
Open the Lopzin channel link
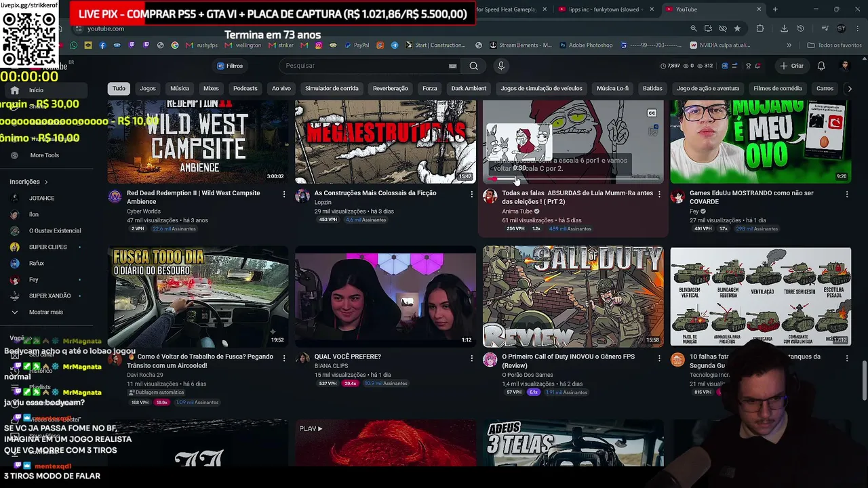click(323, 202)
